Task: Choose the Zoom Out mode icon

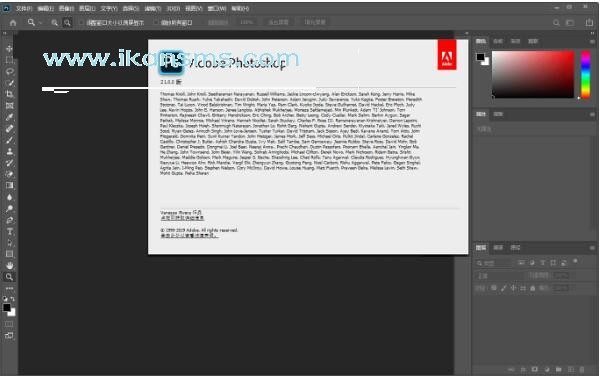Action: [67, 23]
